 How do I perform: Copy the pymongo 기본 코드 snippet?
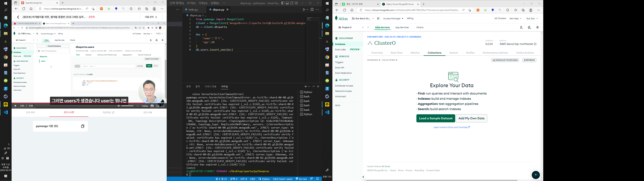tap(83, 126)
